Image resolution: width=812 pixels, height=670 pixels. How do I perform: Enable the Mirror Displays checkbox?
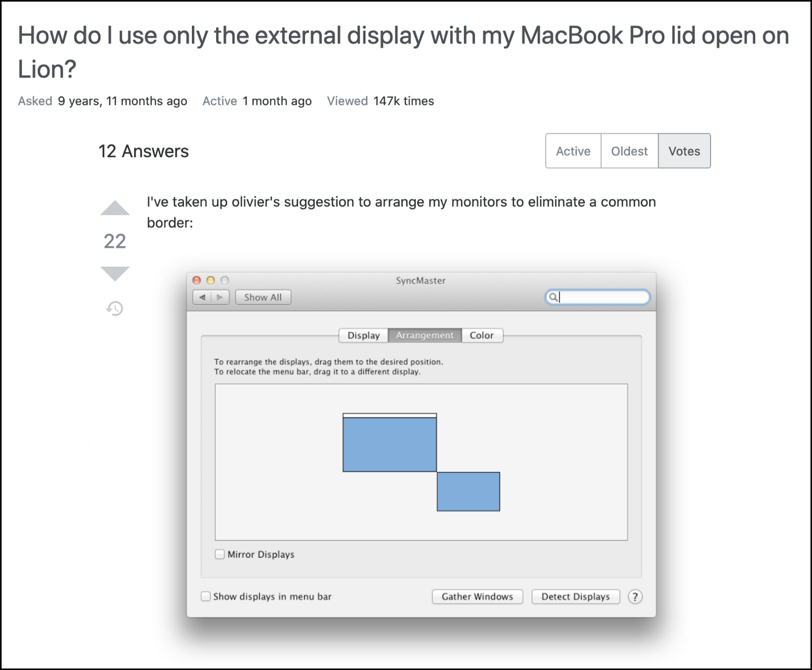[x=220, y=554]
